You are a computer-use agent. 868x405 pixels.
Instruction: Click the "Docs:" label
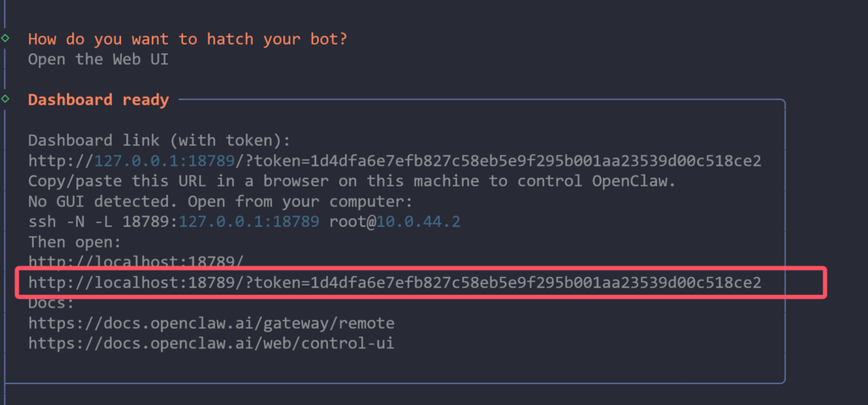47,302
